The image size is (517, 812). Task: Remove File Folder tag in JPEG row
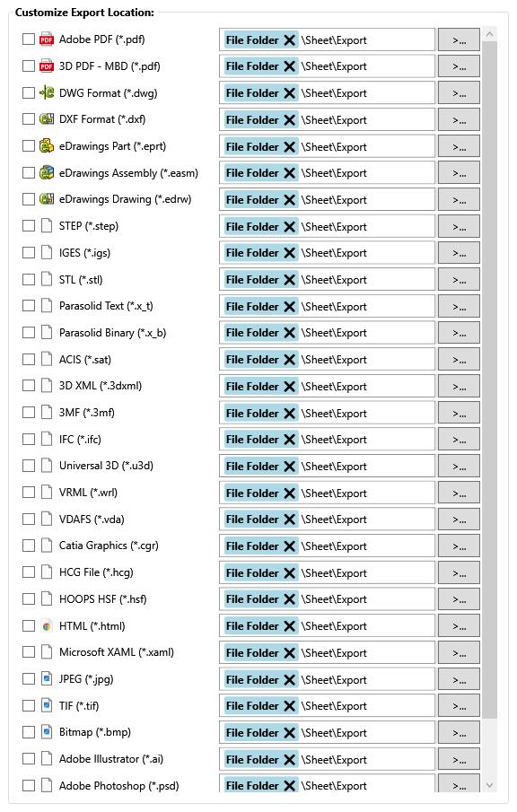(290, 679)
